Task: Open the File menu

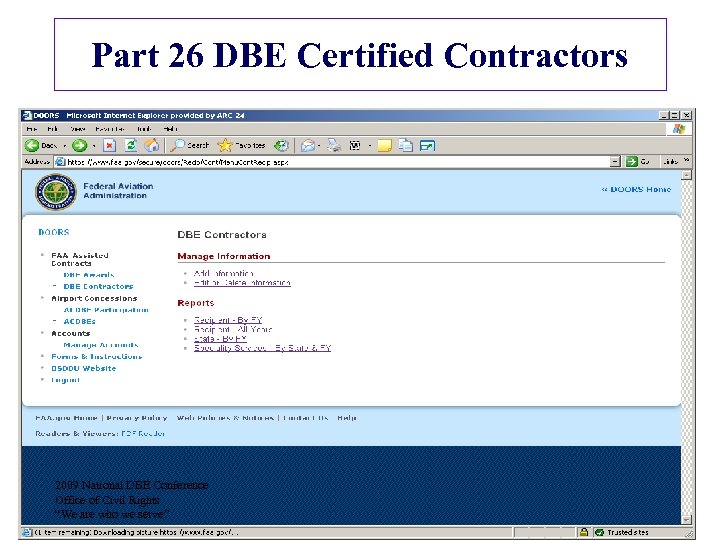Action: [x=31, y=129]
